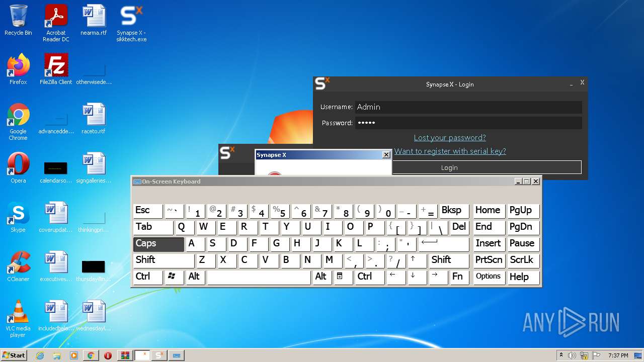Open VLC media player shortcut

18,318
